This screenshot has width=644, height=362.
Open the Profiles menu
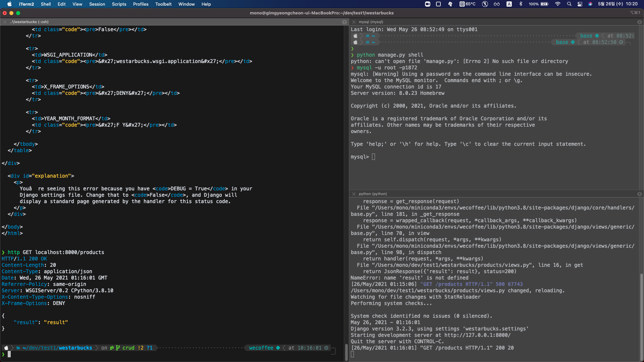[141, 4]
